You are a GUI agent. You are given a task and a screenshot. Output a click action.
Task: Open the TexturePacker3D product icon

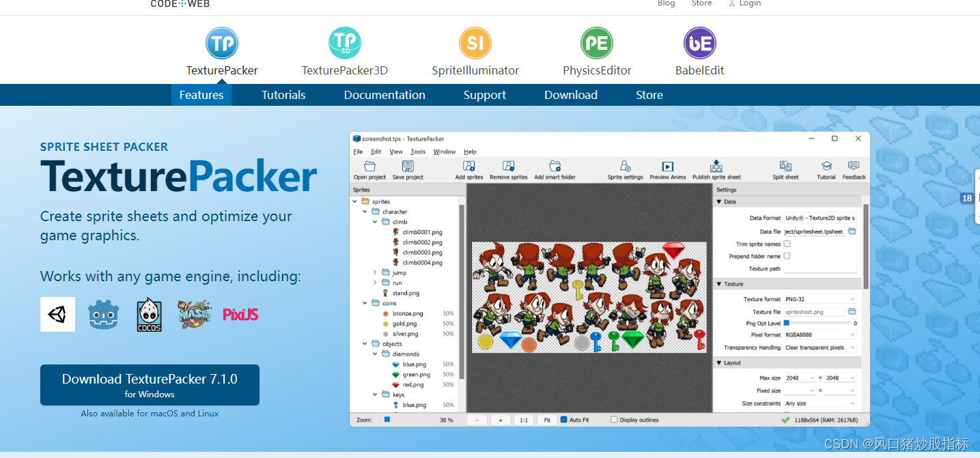pos(345,43)
